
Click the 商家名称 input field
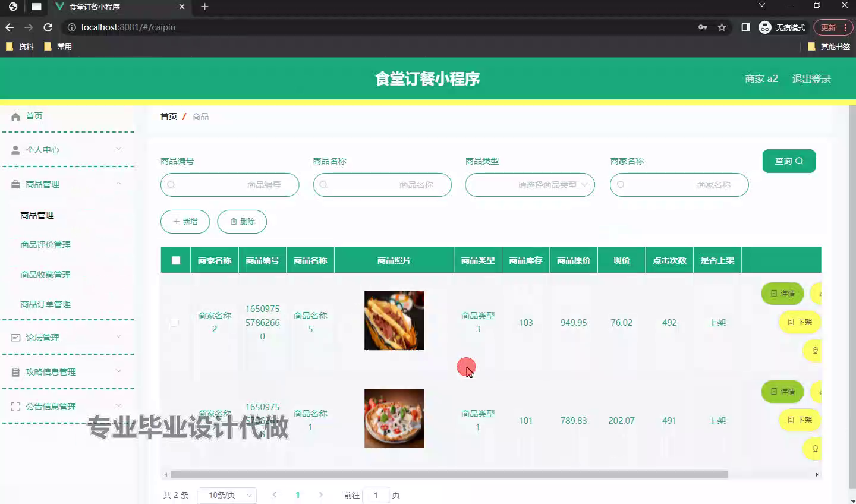pos(679,185)
